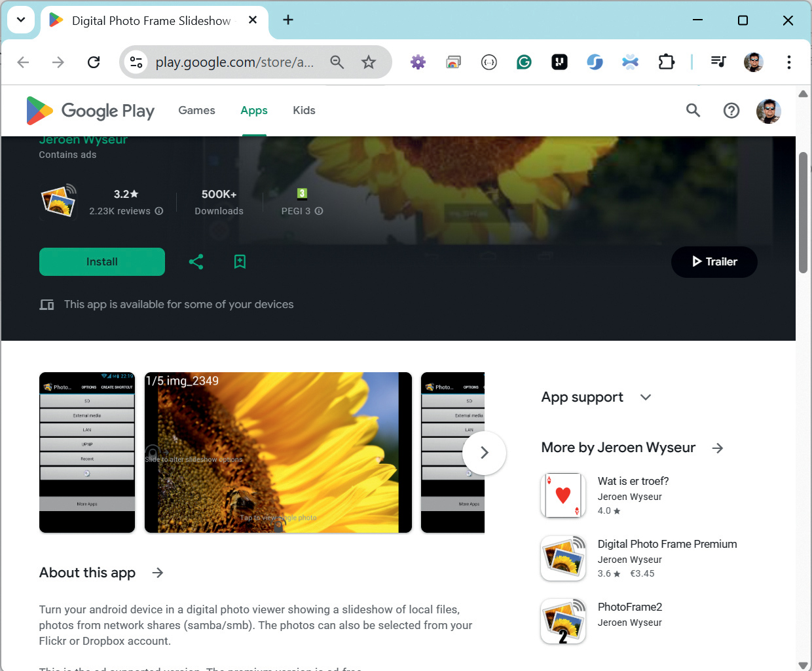The width and height of the screenshot is (812, 671).
Task: Open Google Play help center icon
Action: click(731, 111)
